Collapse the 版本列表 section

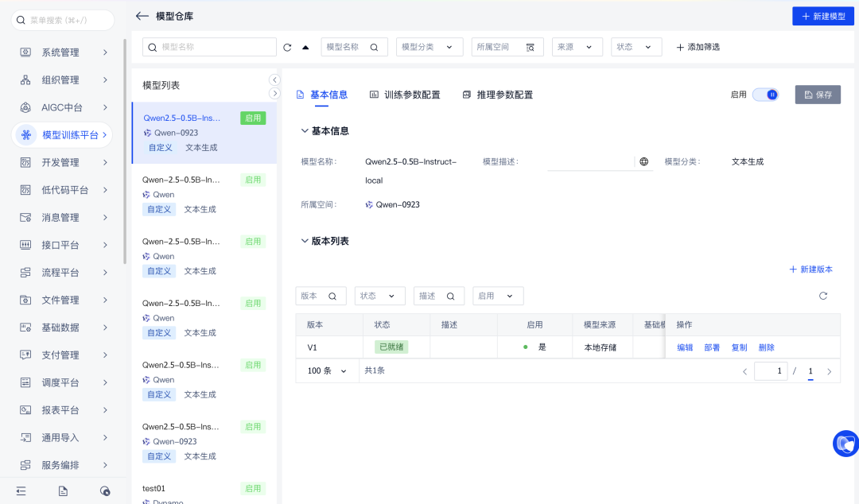(x=305, y=241)
